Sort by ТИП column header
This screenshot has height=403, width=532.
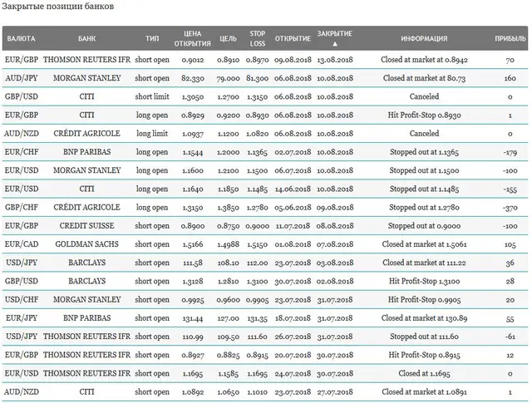pos(152,39)
